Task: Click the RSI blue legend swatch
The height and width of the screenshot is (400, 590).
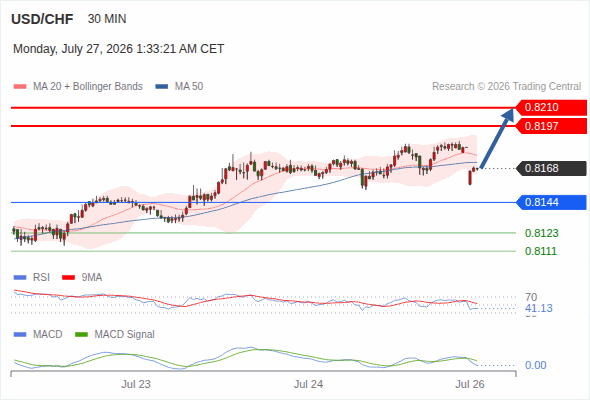Action: point(20,278)
